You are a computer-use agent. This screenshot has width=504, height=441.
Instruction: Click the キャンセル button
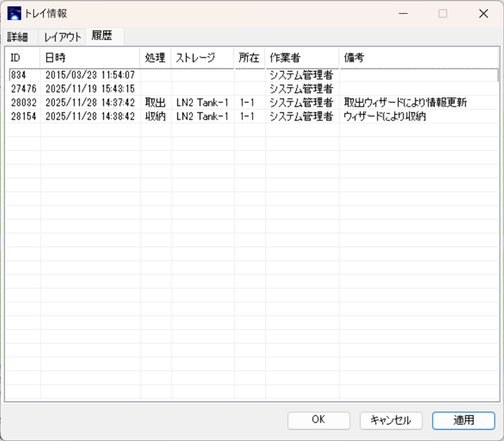pos(390,420)
